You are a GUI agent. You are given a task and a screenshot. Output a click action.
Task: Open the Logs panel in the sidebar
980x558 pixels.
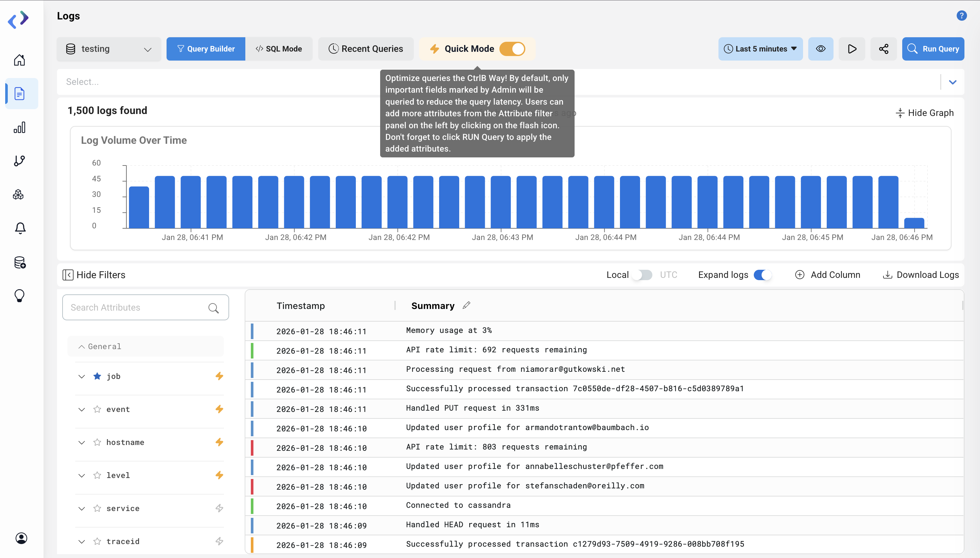19,93
